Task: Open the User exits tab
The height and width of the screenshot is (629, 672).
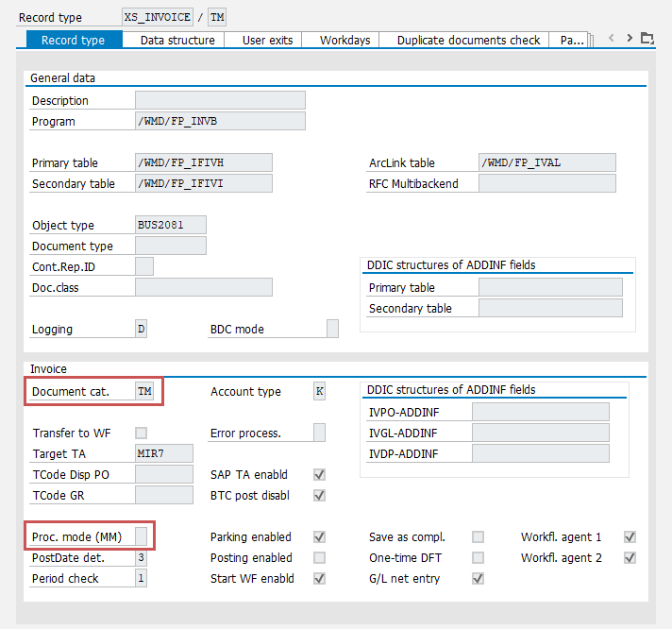Action: pyautogui.click(x=267, y=41)
